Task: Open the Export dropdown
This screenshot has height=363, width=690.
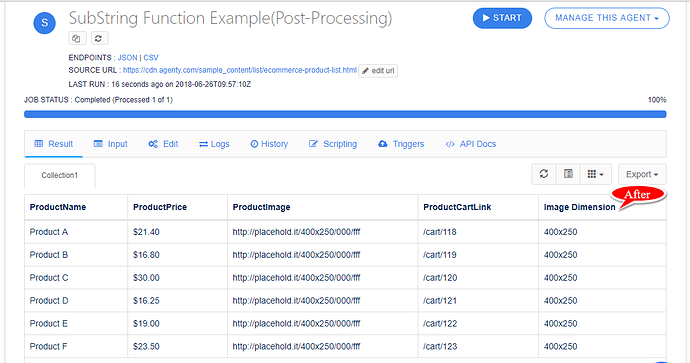Action: pyautogui.click(x=642, y=174)
